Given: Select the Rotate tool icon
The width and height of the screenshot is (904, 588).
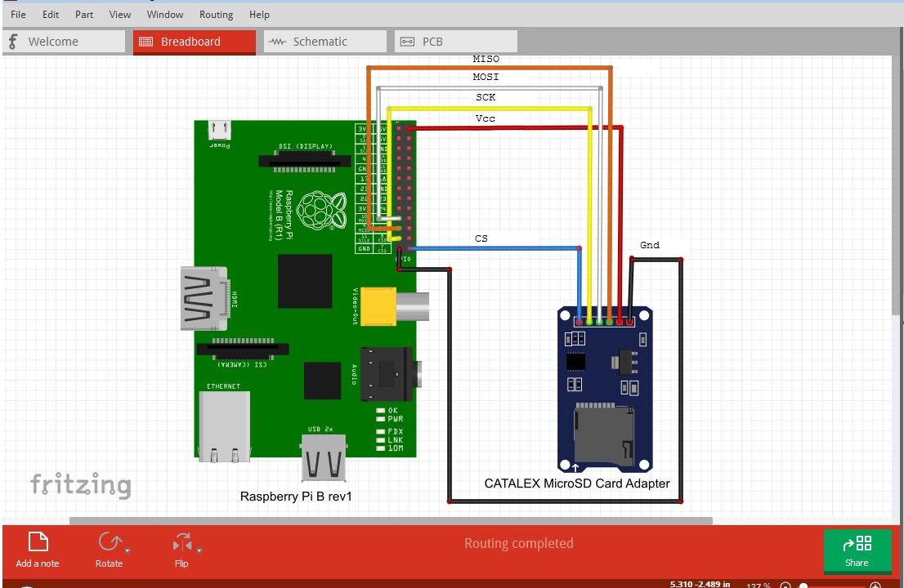Looking at the screenshot, I should (110, 541).
